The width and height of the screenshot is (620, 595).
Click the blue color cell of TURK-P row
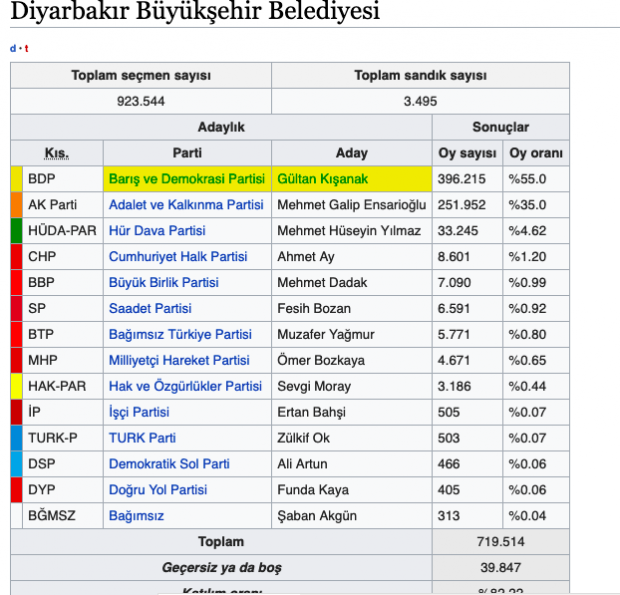(17, 438)
